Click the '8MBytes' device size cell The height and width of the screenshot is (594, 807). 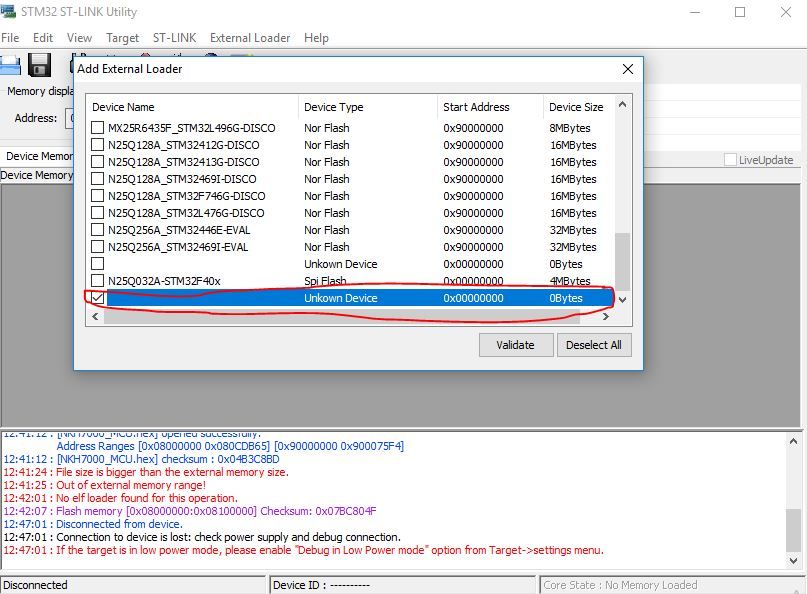point(570,128)
